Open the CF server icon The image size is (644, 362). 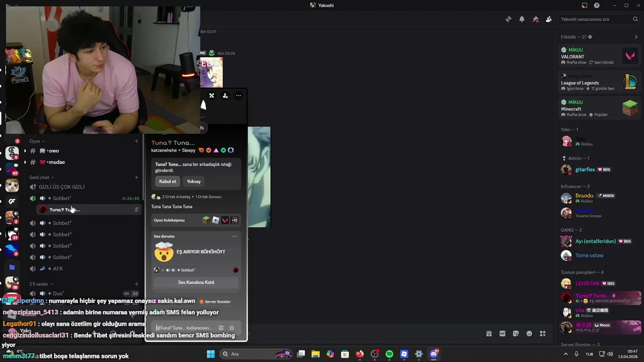coord(12,202)
